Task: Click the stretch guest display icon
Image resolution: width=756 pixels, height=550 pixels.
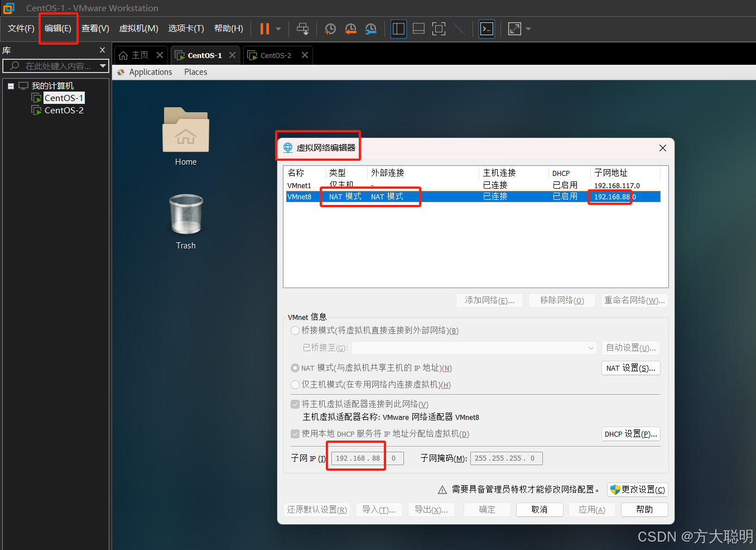Action: [514, 28]
